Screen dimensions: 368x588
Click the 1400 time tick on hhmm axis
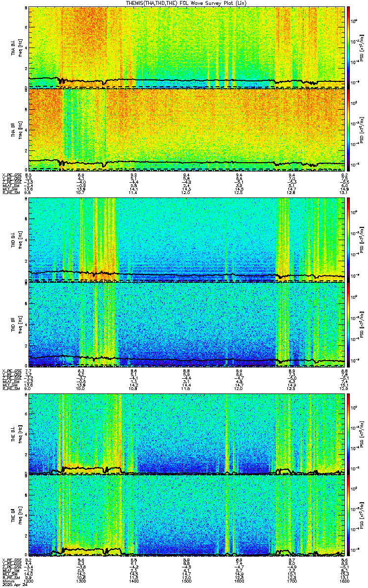click(134, 581)
